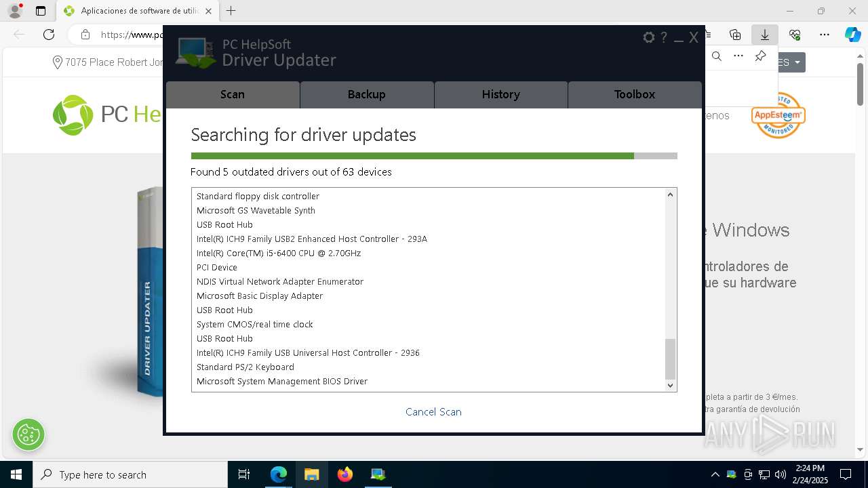The image size is (868, 488).
Task: Switch to the Backup tab
Action: click(367, 94)
